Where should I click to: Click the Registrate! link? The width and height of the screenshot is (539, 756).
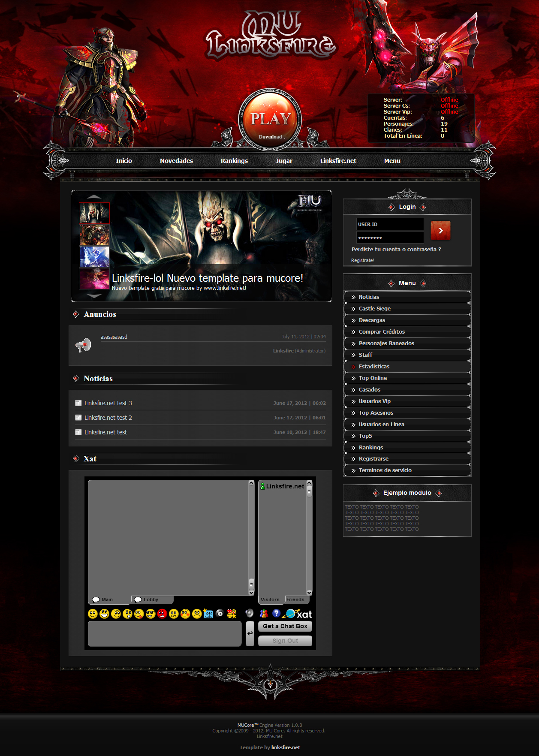(x=363, y=260)
